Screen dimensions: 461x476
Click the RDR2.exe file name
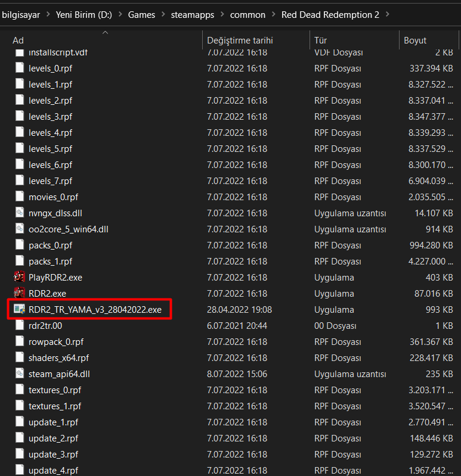47,294
